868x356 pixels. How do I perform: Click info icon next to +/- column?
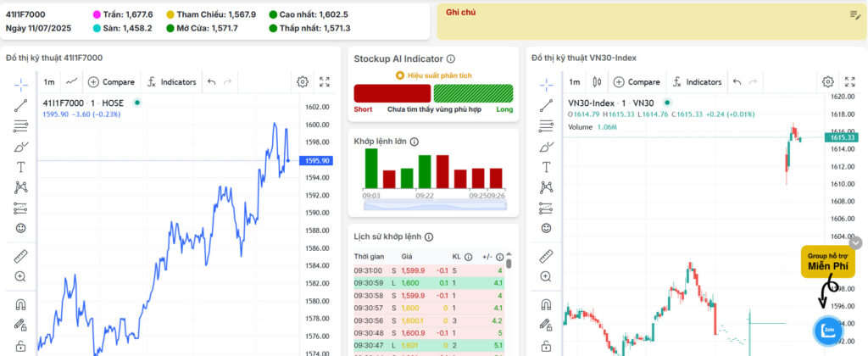pos(500,258)
